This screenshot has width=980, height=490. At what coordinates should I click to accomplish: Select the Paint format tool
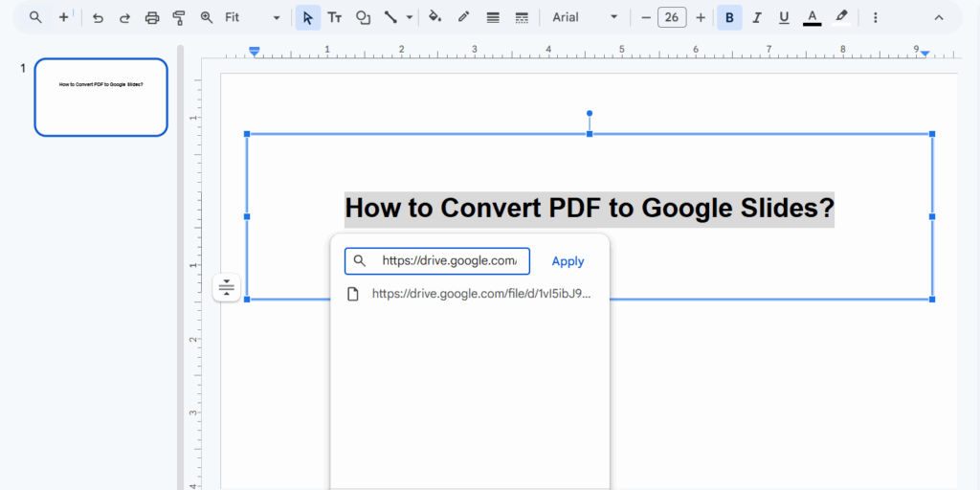click(x=179, y=17)
